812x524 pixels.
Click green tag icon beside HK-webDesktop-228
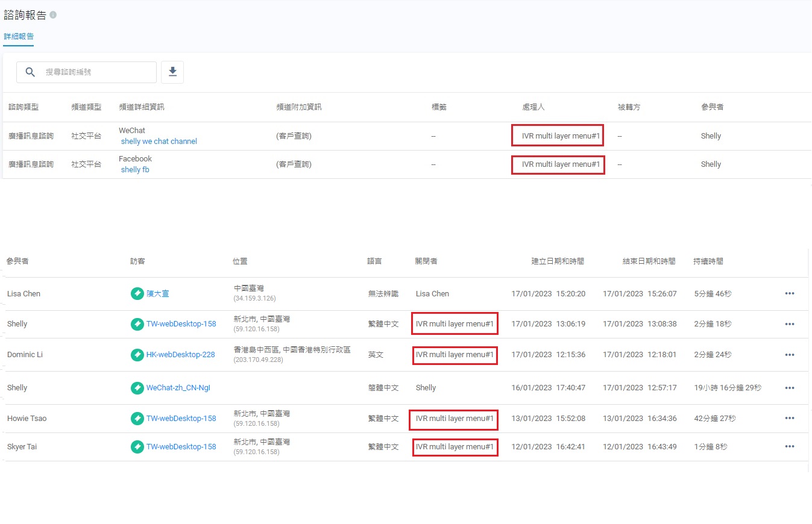click(x=137, y=355)
